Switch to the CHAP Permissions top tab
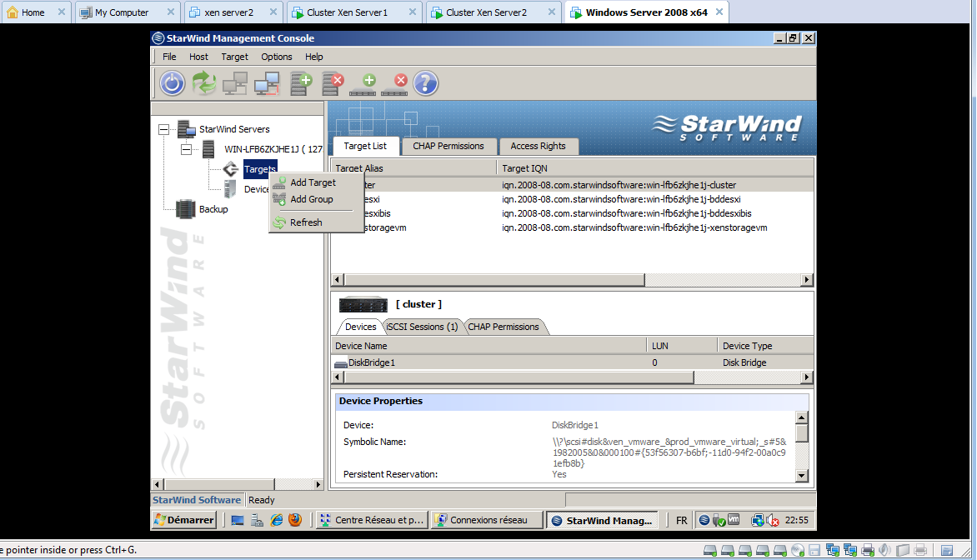 448,146
